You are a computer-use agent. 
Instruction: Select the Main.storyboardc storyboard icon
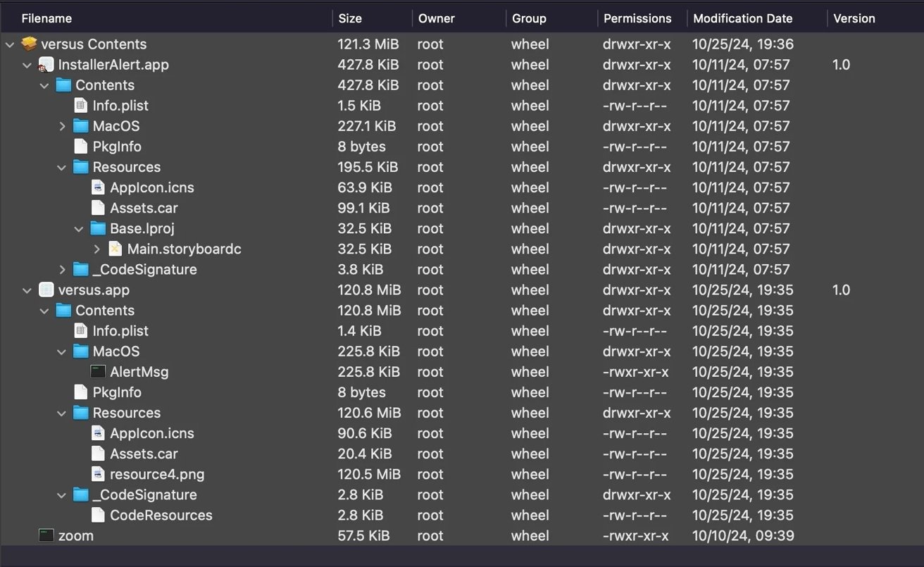(x=115, y=249)
